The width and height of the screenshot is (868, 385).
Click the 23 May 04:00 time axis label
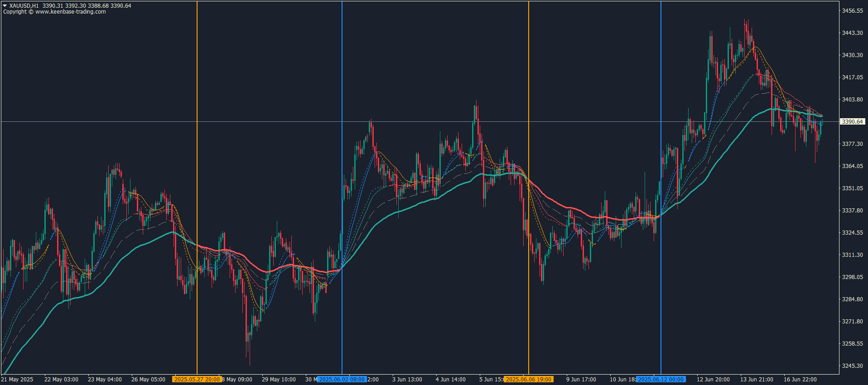point(105,380)
